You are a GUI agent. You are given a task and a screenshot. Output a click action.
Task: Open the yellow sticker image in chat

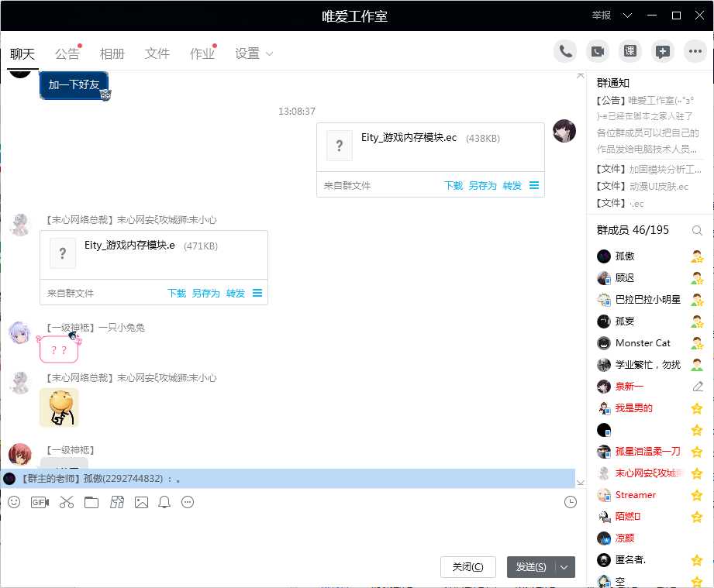click(x=59, y=407)
